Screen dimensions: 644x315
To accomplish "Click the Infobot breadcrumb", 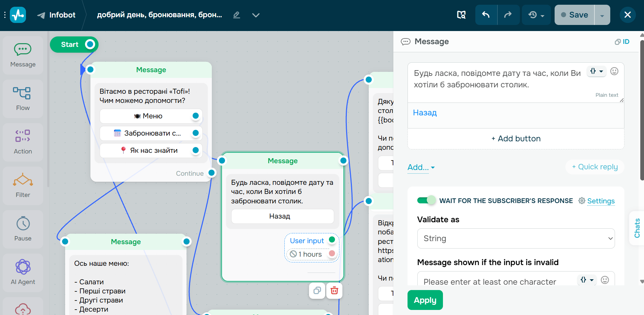I will (56, 15).
